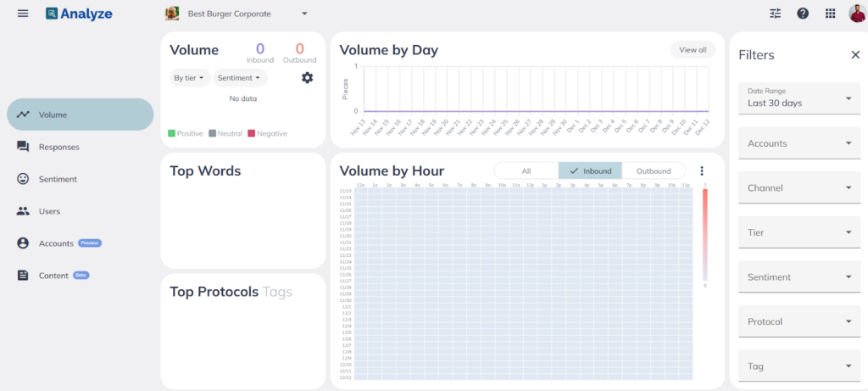868x391 pixels.
Task: Expand the Tag filter dropdown
Action: click(x=799, y=366)
